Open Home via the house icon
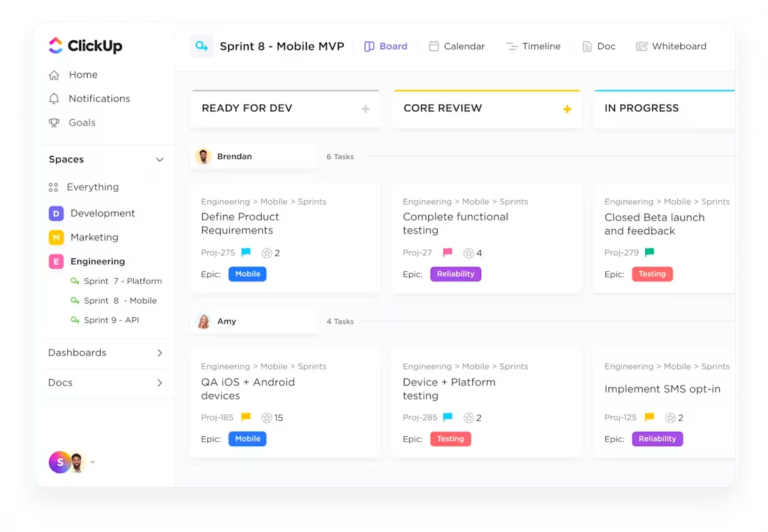Image resolution: width=768 pixels, height=532 pixels. click(54, 75)
